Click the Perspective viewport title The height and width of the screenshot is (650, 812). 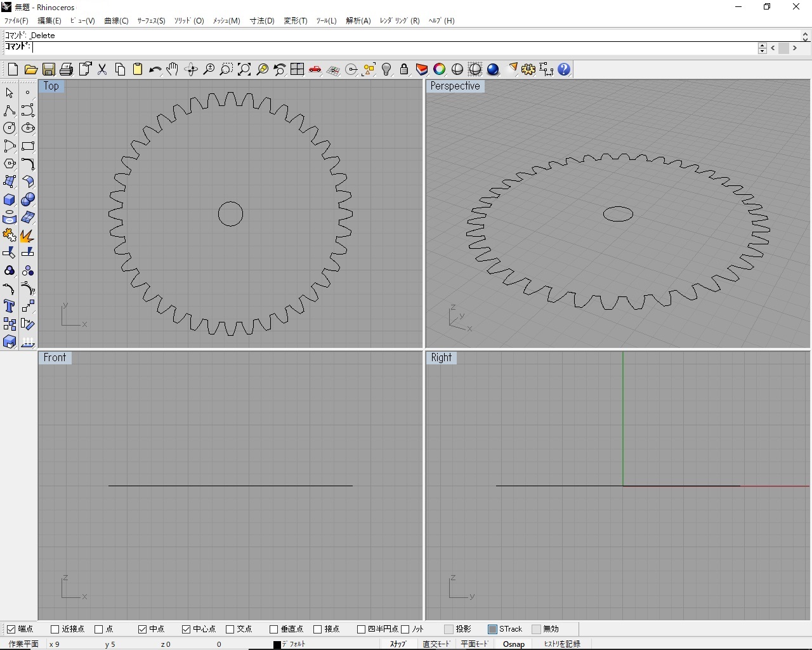[455, 86]
